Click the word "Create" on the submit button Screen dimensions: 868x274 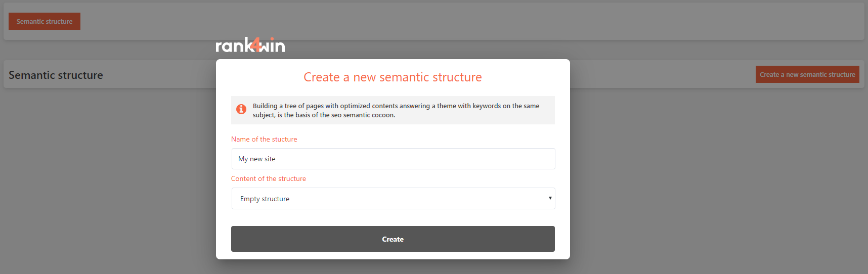(393, 239)
